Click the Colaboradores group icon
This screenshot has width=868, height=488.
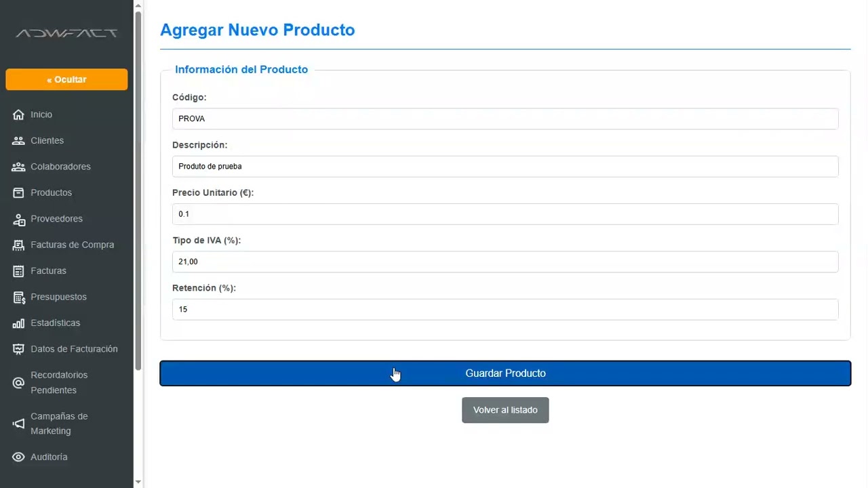point(18,167)
